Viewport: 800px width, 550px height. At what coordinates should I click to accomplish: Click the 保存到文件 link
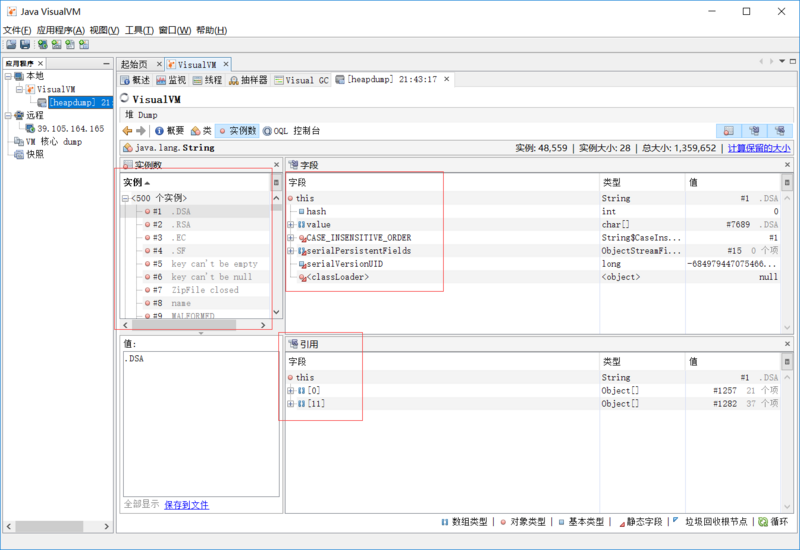click(x=186, y=505)
